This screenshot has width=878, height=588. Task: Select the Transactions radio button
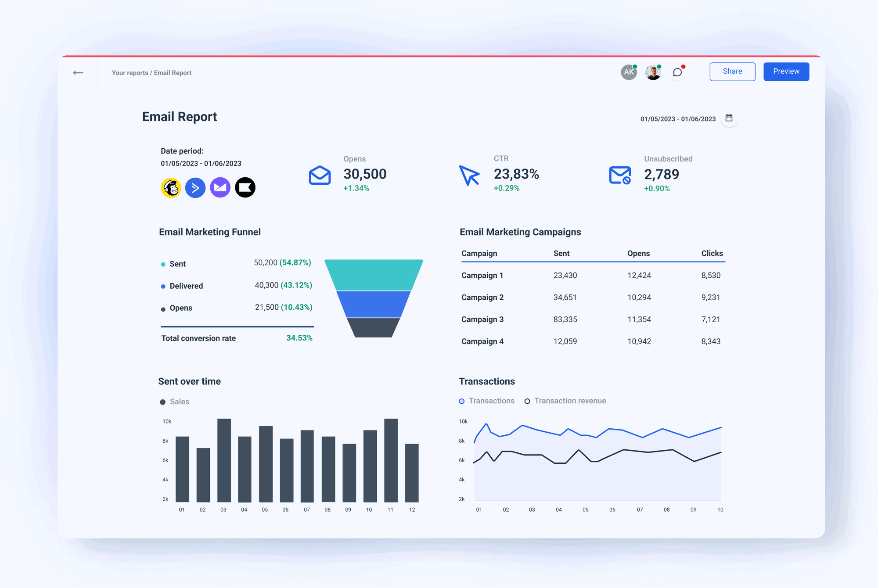point(461,401)
